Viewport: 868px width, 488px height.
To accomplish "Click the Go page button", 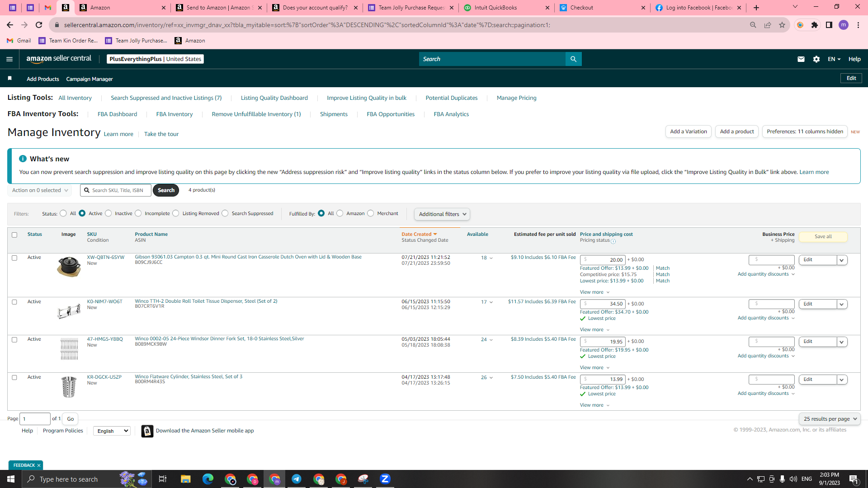I will point(70,419).
